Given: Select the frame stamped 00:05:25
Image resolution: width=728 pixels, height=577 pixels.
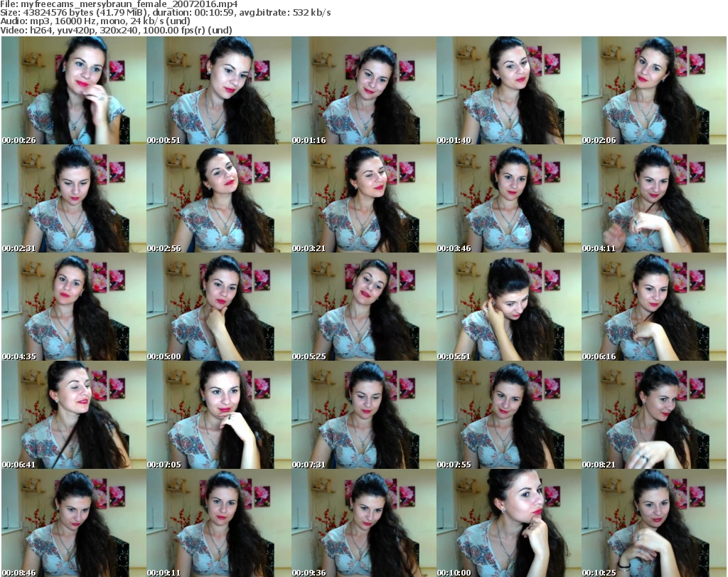Looking at the screenshot, I should (x=364, y=307).
